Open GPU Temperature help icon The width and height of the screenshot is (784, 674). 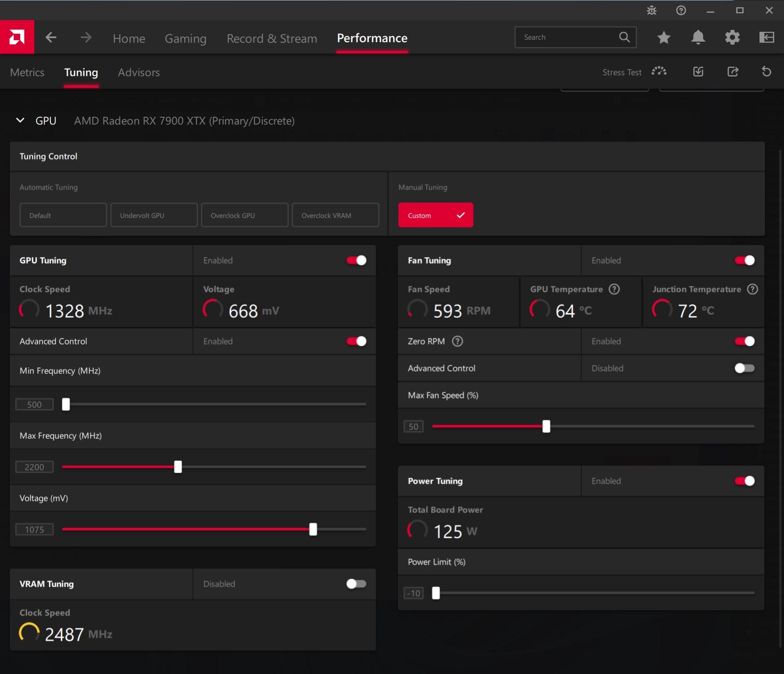[614, 289]
